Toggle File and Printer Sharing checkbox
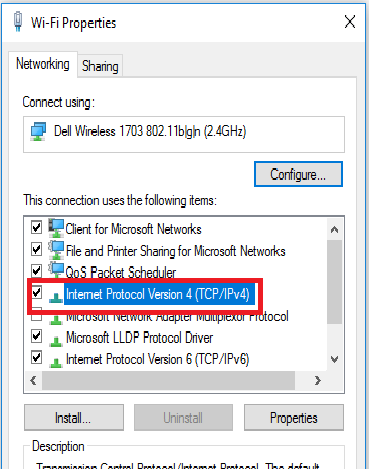 (36, 249)
